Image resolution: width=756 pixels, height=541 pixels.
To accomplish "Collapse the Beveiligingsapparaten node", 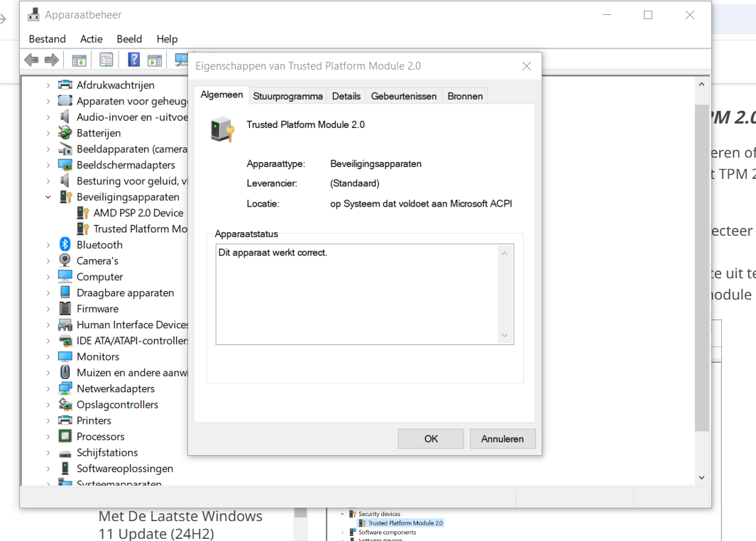I will pos(48,197).
